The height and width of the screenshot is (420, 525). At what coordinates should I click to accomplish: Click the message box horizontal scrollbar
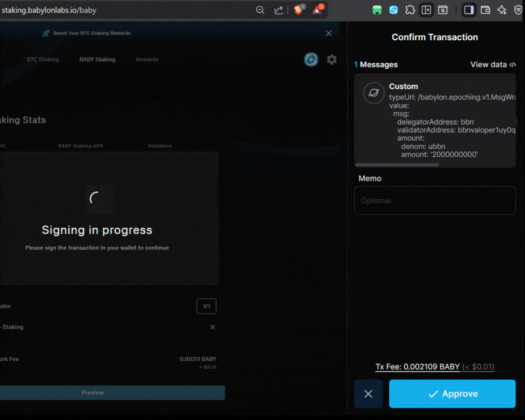point(397,165)
